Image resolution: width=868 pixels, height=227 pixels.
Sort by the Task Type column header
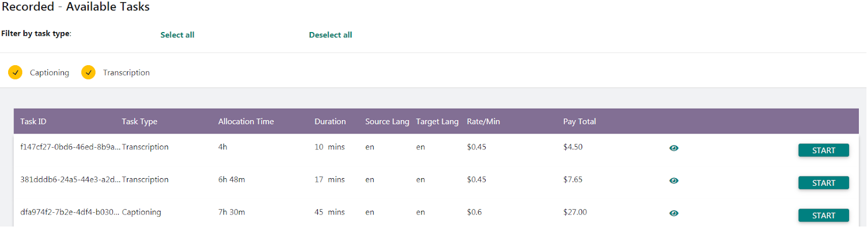(139, 122)
